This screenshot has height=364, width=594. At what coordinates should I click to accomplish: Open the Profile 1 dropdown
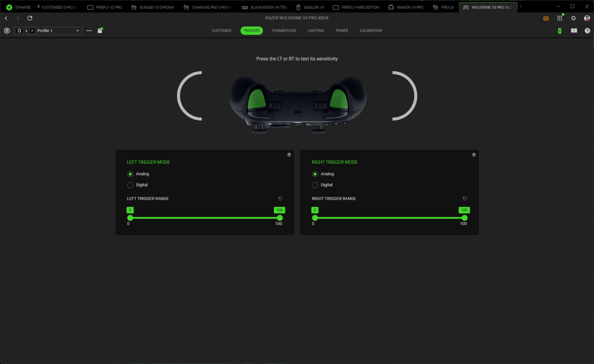48,31
